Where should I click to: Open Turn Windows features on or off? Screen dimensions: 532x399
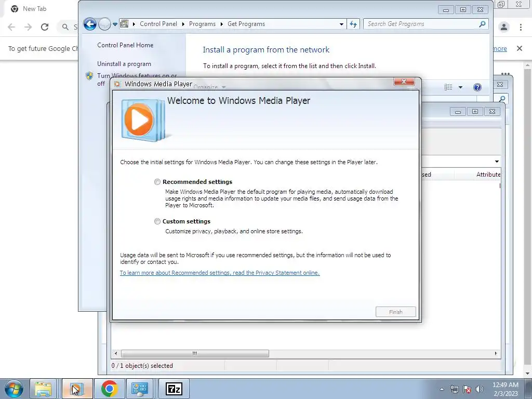click(x=137, y=79)
